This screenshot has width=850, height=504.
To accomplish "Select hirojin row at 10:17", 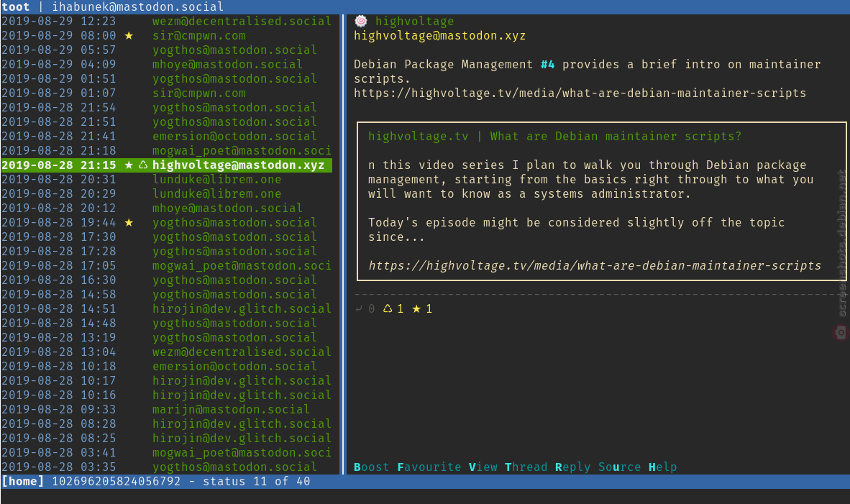I will tap(166, 381).
